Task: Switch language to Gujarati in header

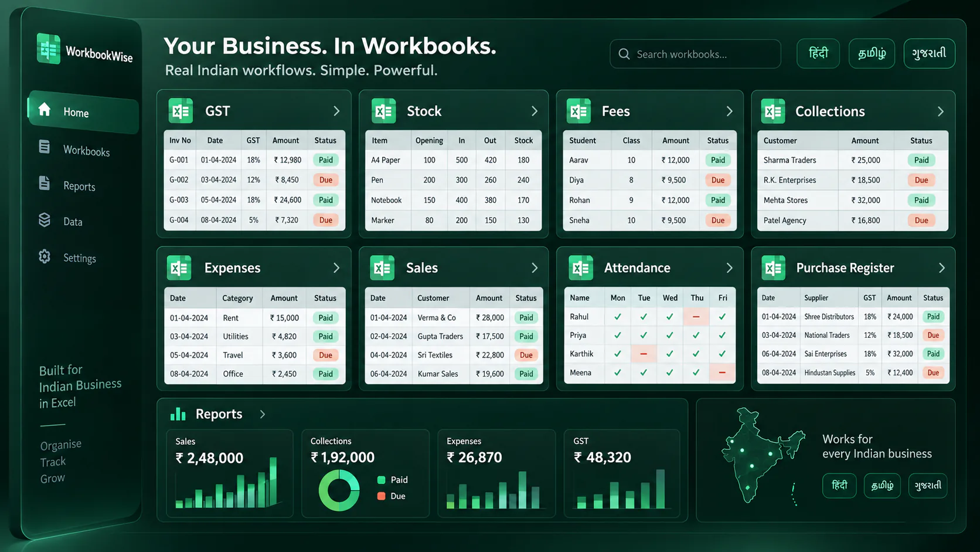Action: pos(930,53)
